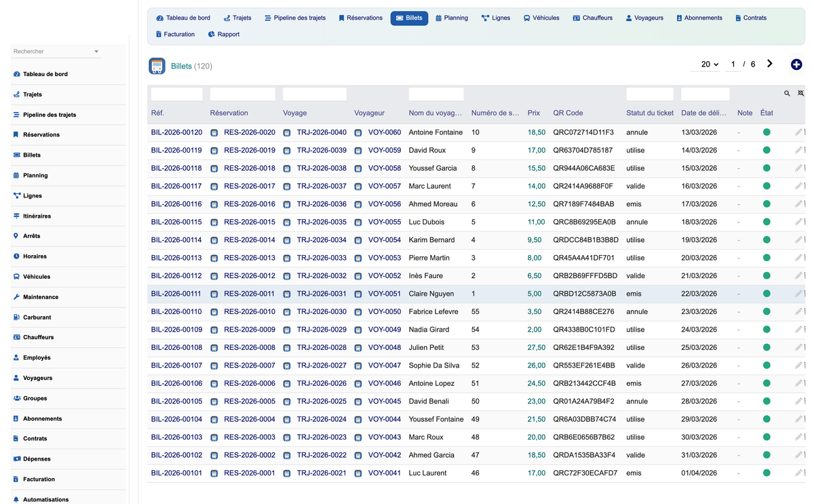Open the Tableau de bord tab icon in top navigation
Viewport: 814px width, 504px height.
tap(160, 18)
